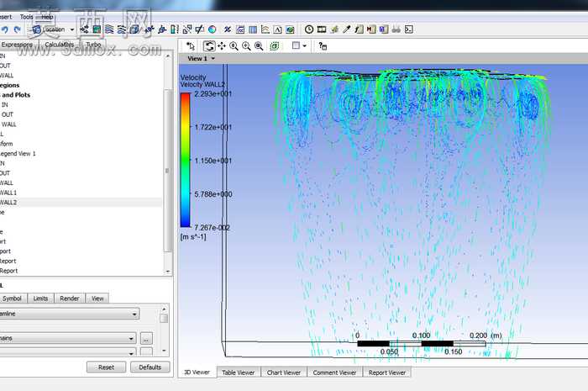
Task: Open the Function Calculator icon
Action: [x=359, y=29]
